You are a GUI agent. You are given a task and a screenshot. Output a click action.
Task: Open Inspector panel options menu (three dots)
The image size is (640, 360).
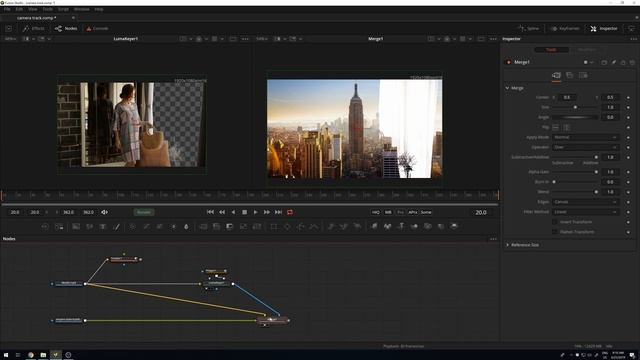click(633, 39)
